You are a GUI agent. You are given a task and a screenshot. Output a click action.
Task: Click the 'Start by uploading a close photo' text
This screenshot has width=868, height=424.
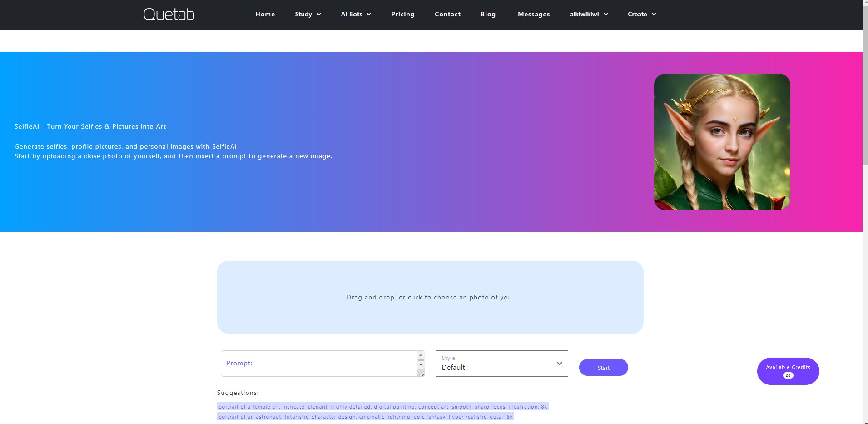(174, 156)
